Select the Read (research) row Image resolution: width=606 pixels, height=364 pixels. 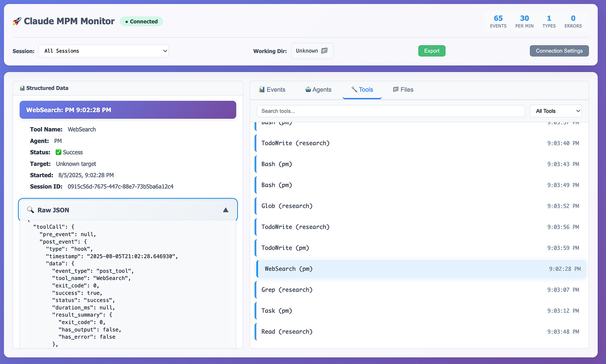coord(421,332)
